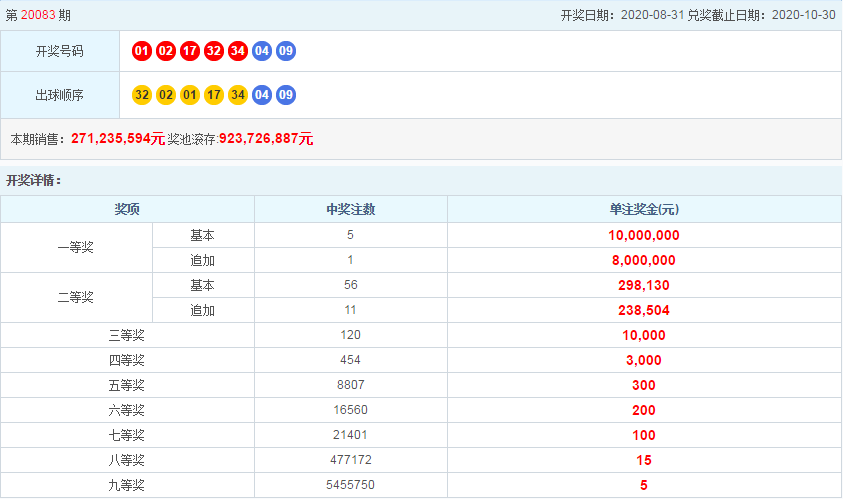843x499 pixels.
Task: Click the 三等奖 row label
Action: click(x=127, y=336)
